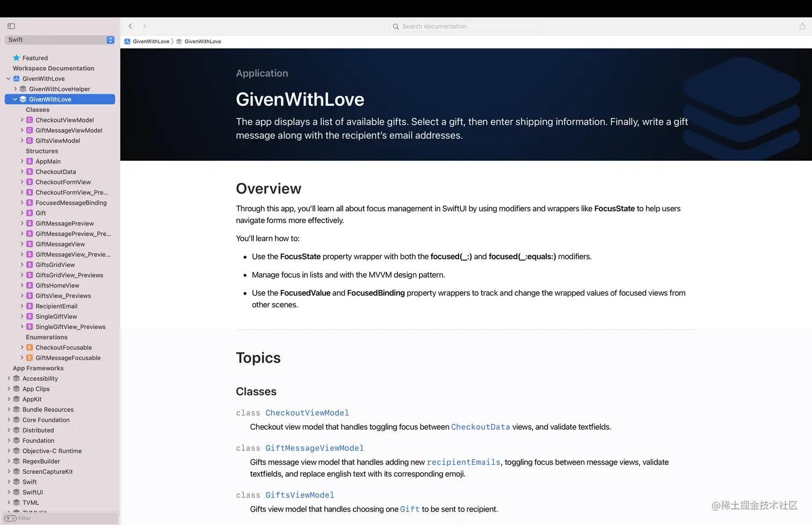Click the Swift framework in App Frameworks

(x=30, y=482)
